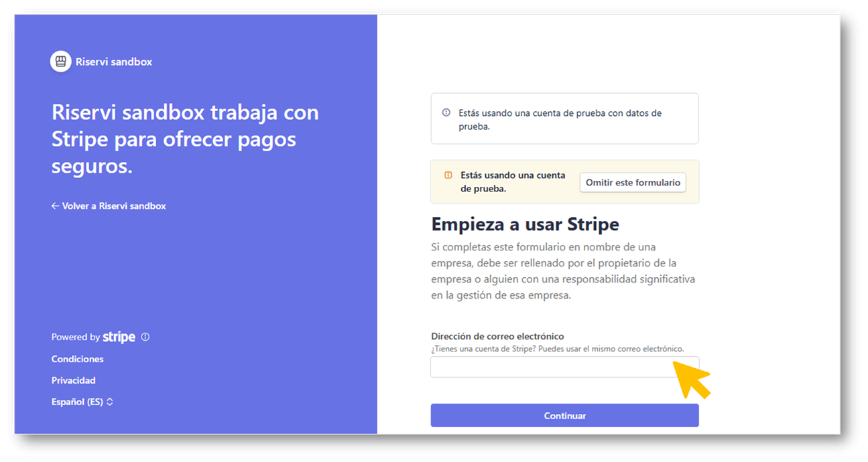
Task: Click the Empieza a usar Stripe heading
Action: point(526,224)
